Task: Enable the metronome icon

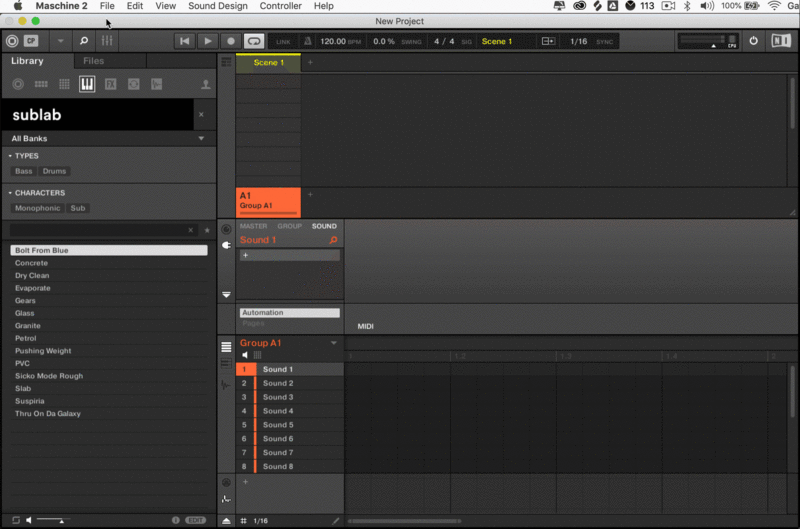Action: tap(307, 41)
